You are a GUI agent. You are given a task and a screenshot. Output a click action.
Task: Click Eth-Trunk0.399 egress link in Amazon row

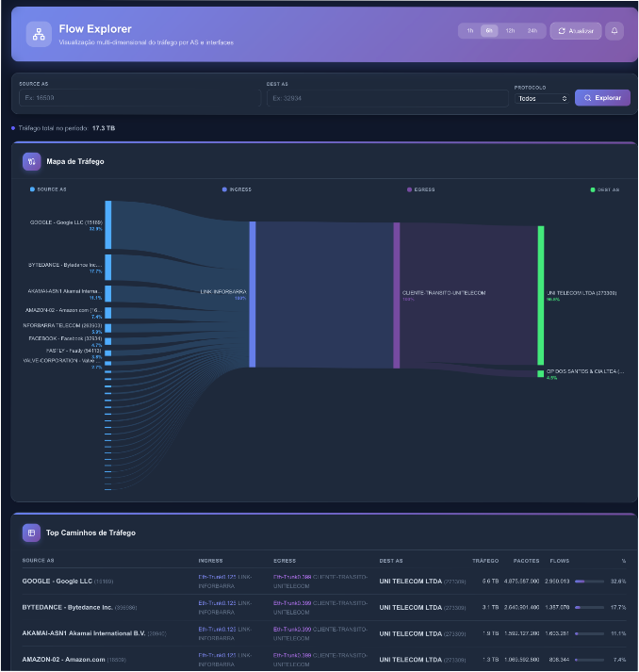pyautogui.click(x=292, y=655)
